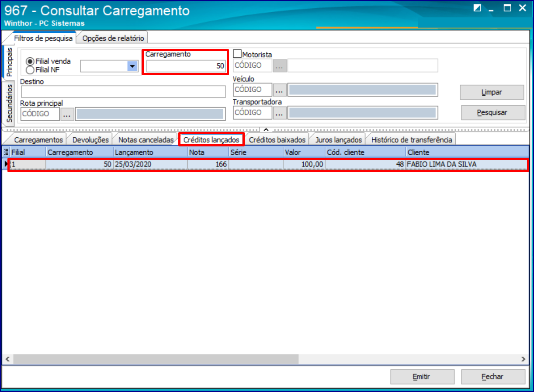534x392 pixels.
Task: Click the Veículo CÓDIGO field
Action: tap(253, 90)
